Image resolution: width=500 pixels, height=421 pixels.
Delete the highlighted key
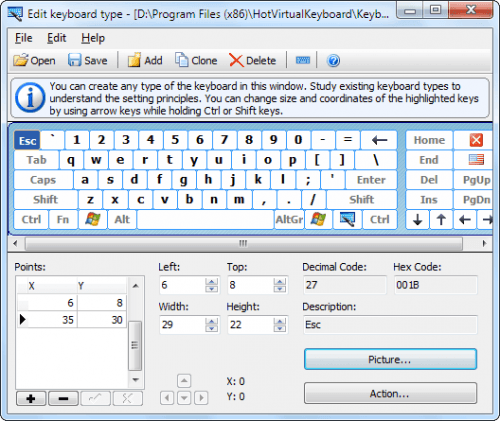point(253,61)
